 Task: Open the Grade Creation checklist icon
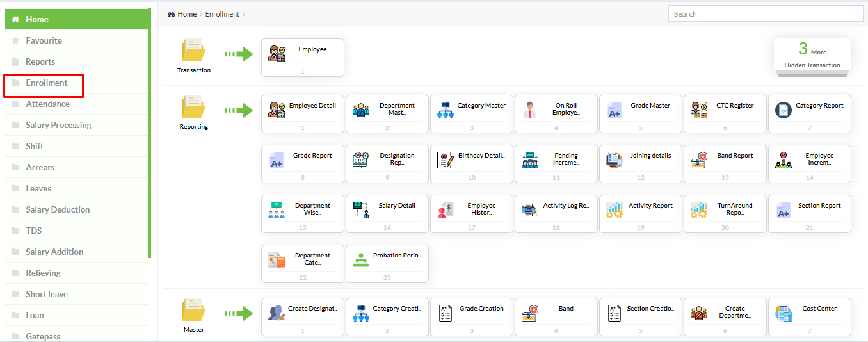(x=446, y=313)
